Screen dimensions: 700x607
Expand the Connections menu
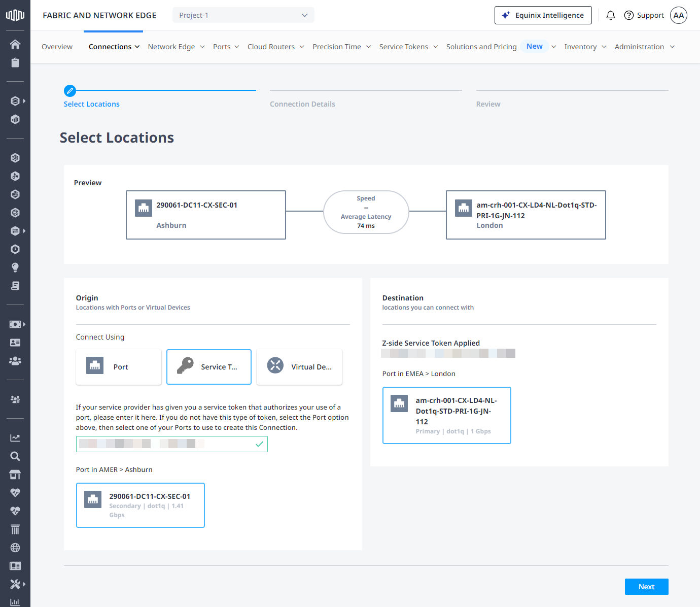click(x=114, y=47)
